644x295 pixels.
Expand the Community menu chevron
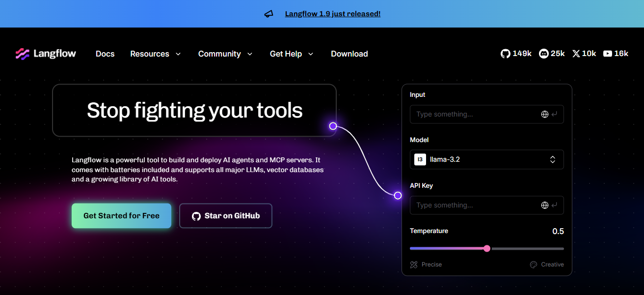pos(249,54)
